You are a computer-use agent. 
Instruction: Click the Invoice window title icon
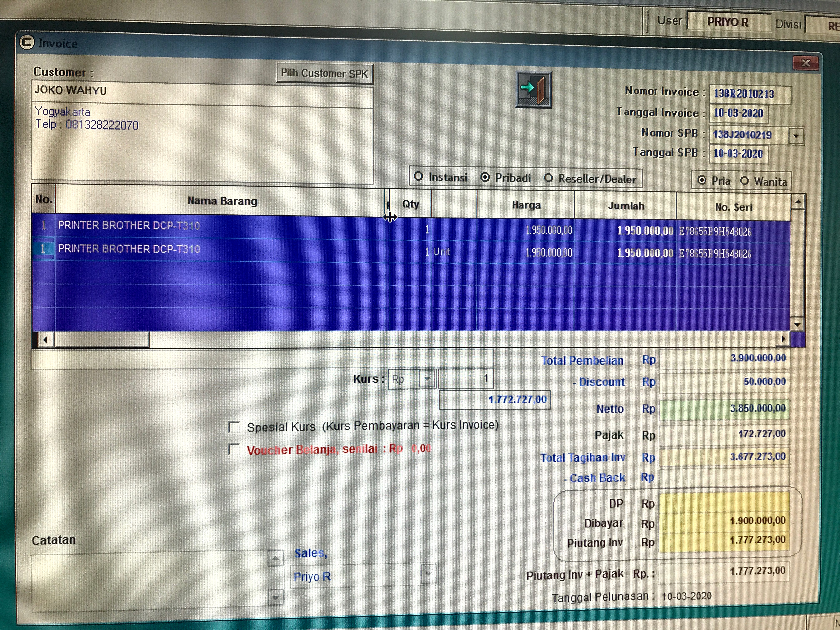coord(27,42)
